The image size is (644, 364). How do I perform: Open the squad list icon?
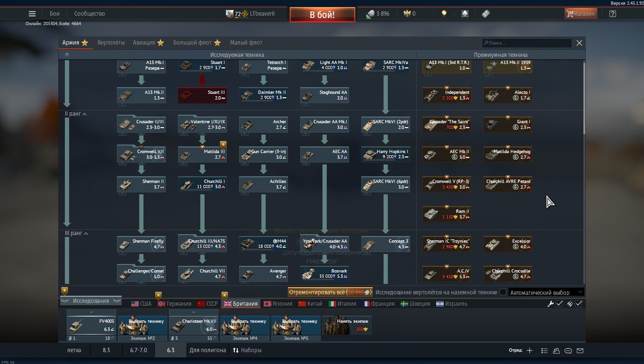[x=544, y=351]
